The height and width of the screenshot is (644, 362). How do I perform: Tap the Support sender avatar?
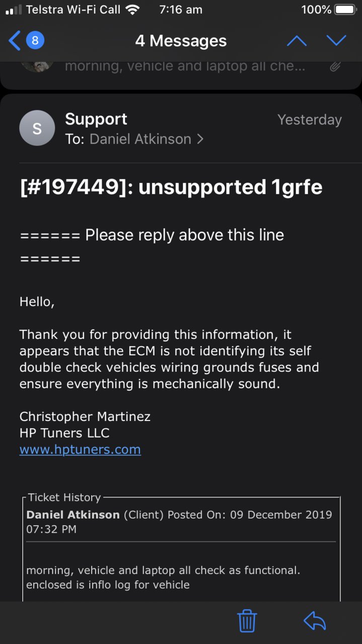click(37, 128)
